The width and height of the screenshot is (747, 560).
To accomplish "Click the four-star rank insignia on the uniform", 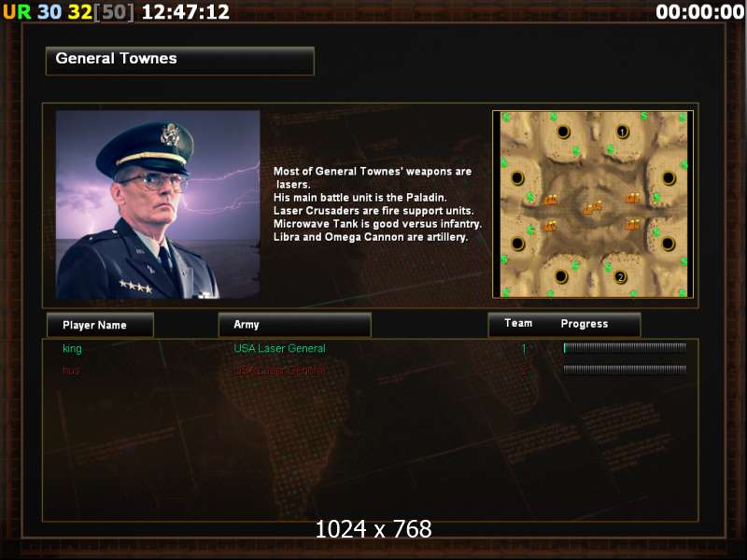I will (x=135, y=287).
